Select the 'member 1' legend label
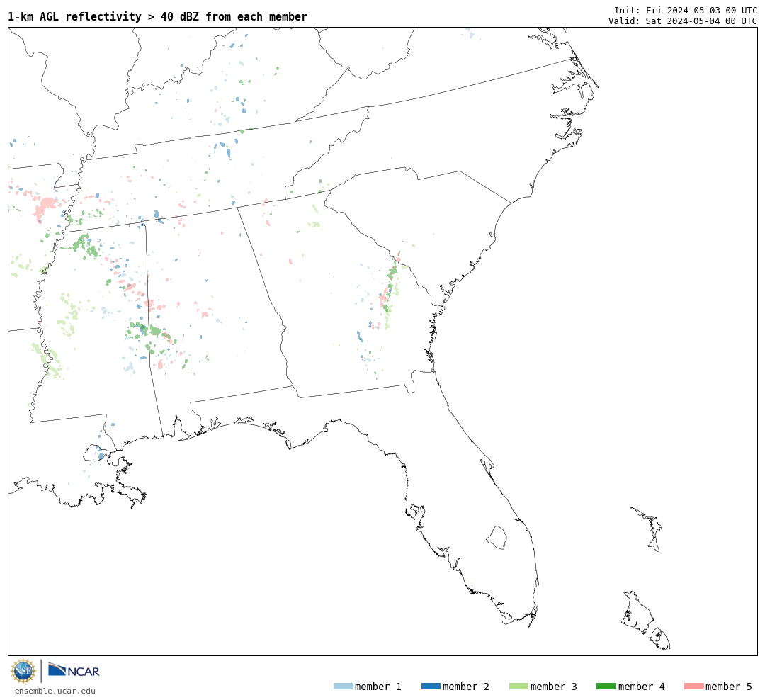The image size is (765, 700). click(378, 687)
